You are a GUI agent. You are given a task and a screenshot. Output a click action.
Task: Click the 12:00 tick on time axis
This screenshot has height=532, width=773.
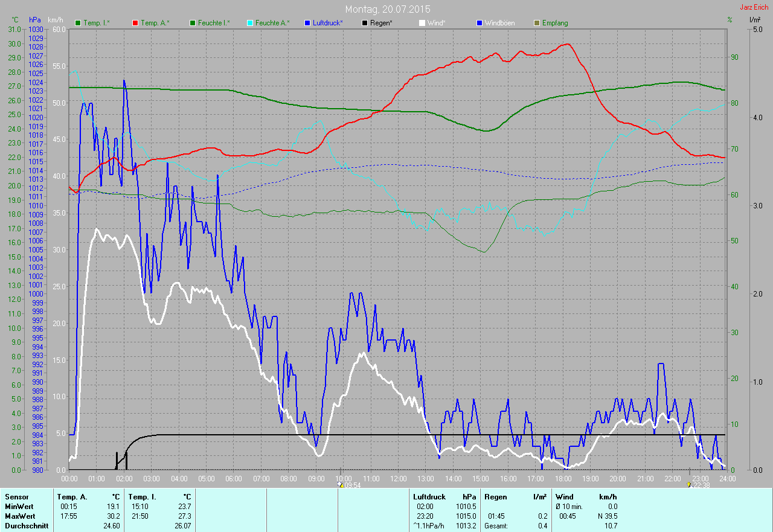[399, 479]
